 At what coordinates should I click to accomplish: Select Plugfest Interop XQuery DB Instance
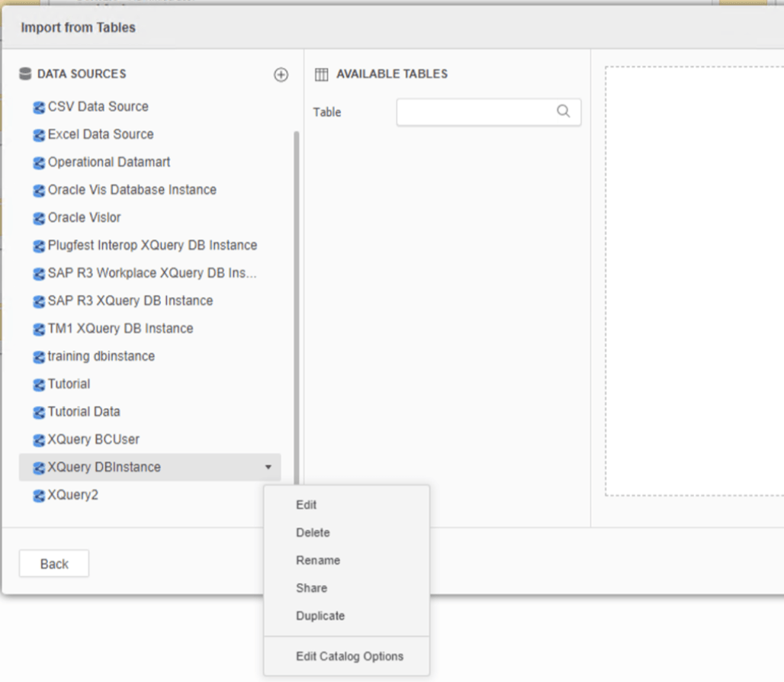tap(152, 246)
